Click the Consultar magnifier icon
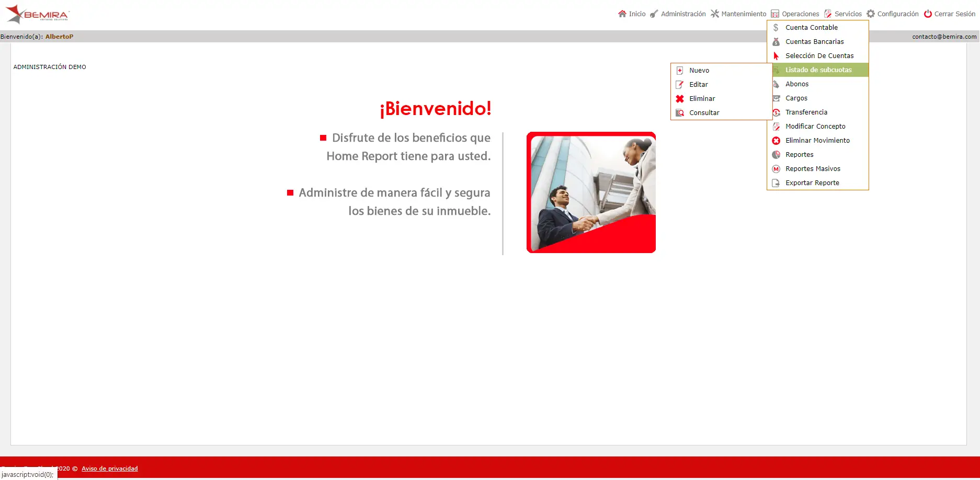The height and width of the screenshot is (480, 980). click(x=680, y=112)
